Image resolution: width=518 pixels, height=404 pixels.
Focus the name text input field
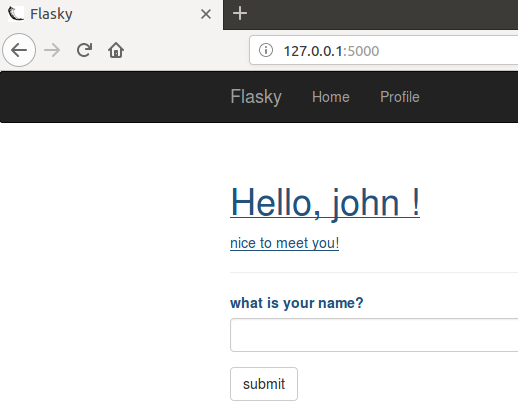(374, 335)
